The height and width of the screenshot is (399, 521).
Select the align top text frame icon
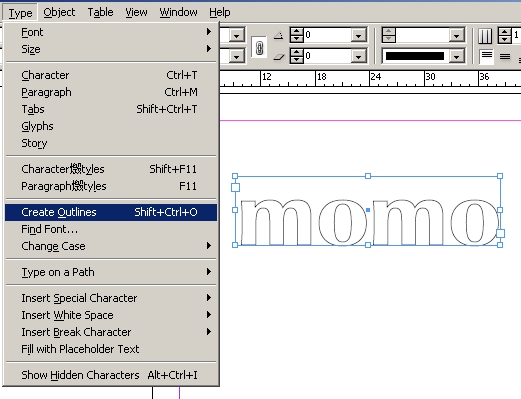click(487, 56)
